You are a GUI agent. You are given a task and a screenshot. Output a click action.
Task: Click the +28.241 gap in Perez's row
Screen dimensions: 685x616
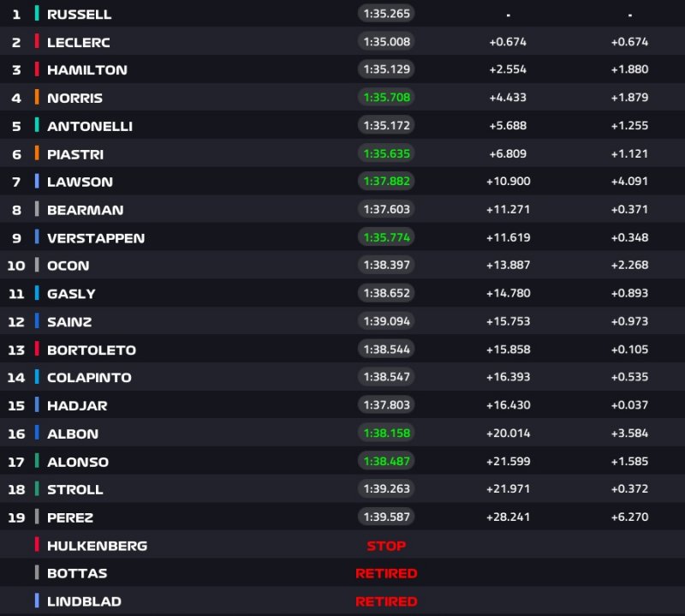(x=509, y=517)
